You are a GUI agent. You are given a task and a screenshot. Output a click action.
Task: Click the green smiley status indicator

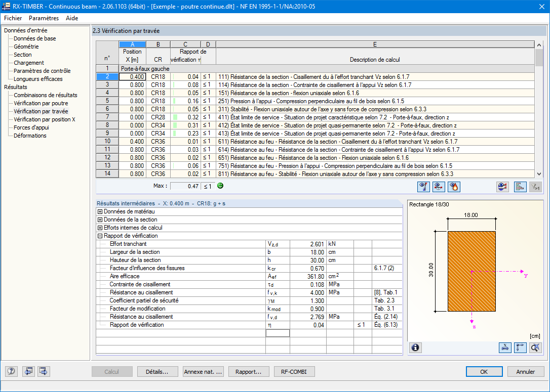pos(220,186)
